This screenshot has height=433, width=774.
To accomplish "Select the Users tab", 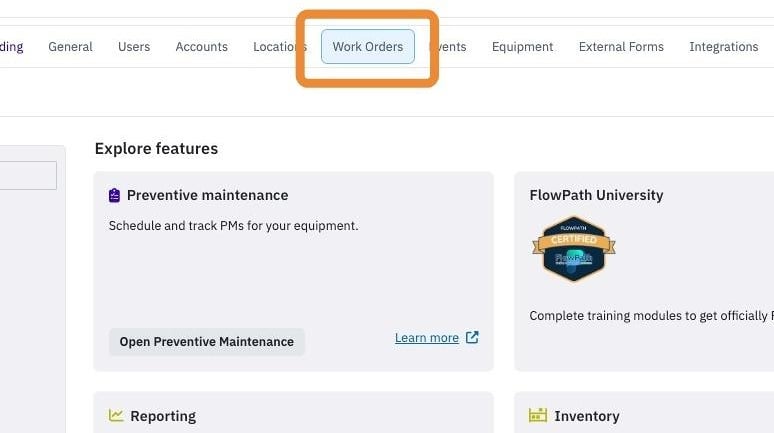I will (134, 46).
